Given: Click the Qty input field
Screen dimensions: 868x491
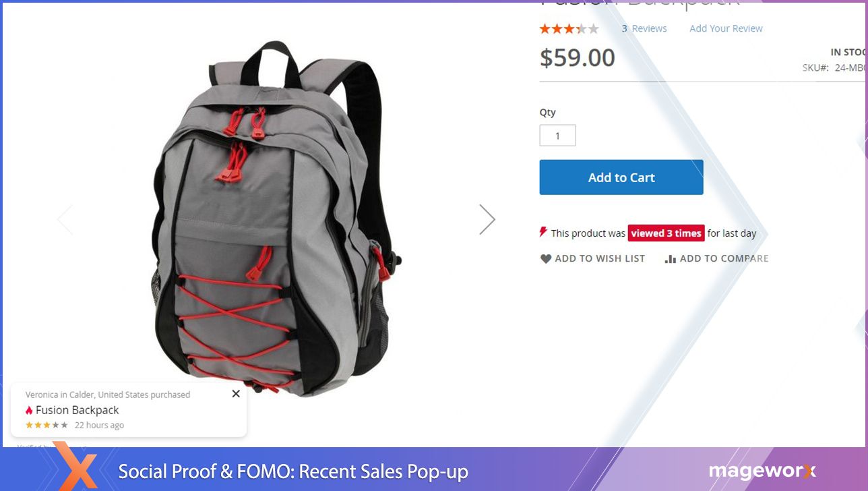Looking at the screenshot, I should (x=557, y=136).
